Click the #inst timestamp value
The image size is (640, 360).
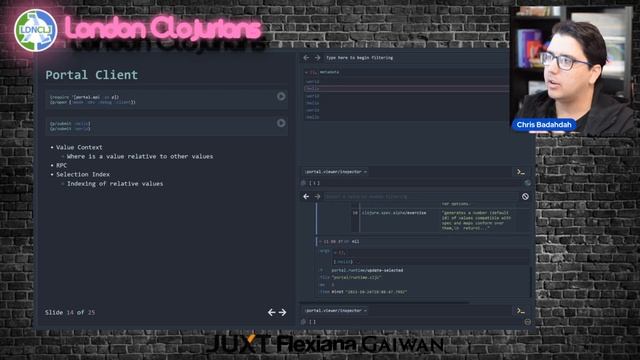pos(369,292)
